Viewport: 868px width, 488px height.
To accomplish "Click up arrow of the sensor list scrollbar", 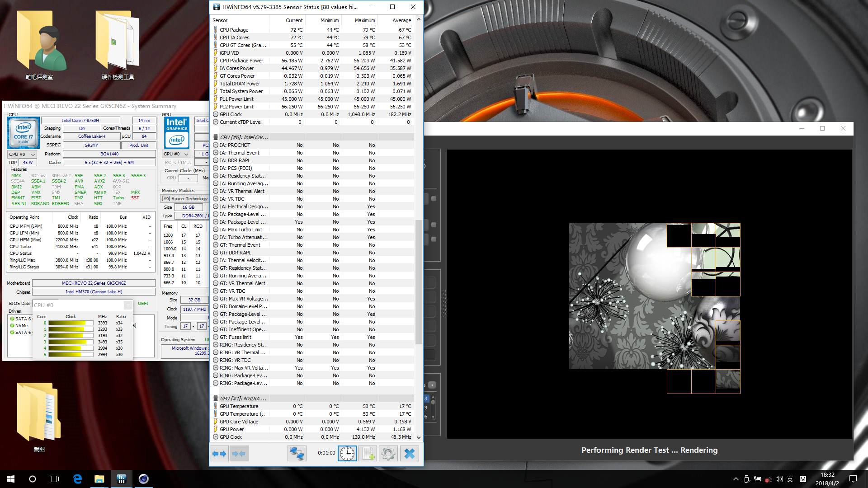I will click(419, 19).
